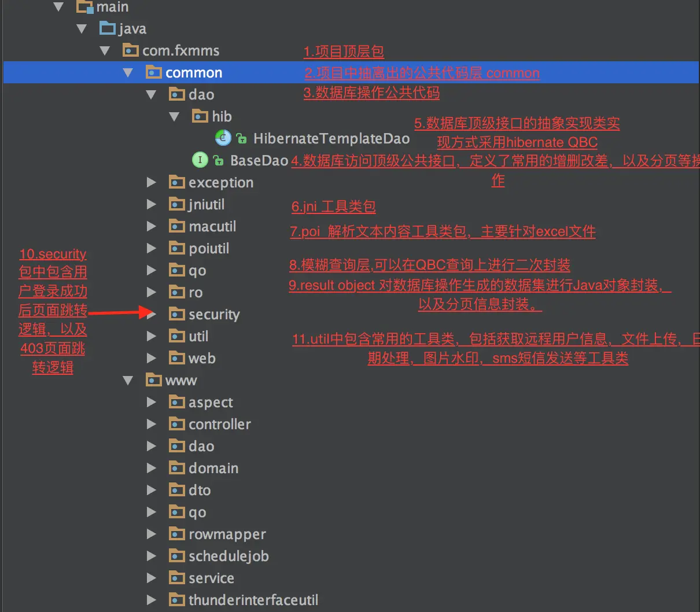Select the schedulejob package label
This screenshot has width=700, height=612.
coord(229,556)
